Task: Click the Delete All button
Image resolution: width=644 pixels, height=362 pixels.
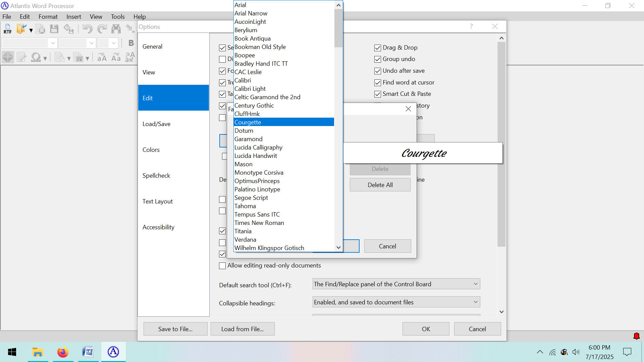Action: click(x=380, y=185)
